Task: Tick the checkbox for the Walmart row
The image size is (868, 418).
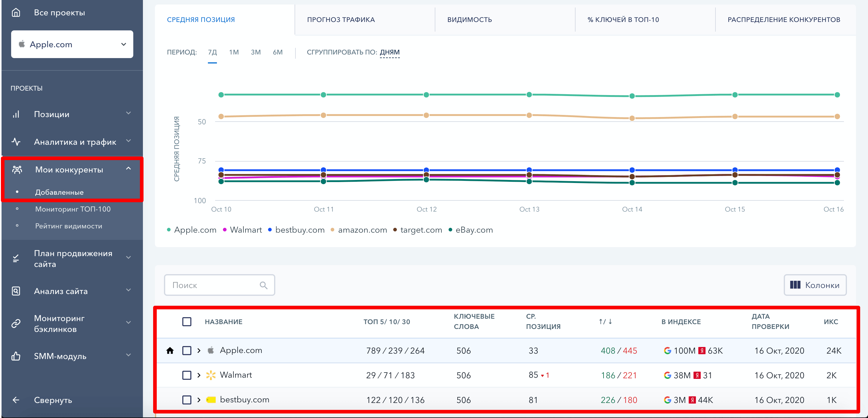Action: click(x=187, y=375)
